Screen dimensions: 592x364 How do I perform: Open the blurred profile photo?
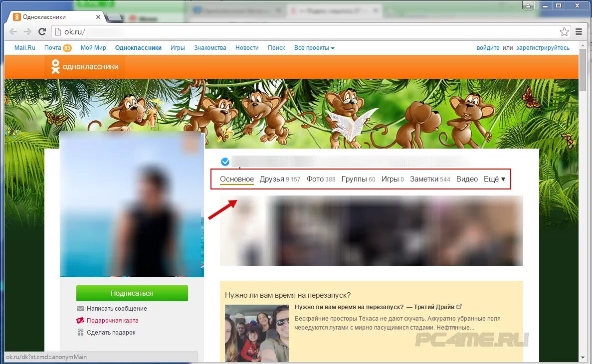point(132,204)
